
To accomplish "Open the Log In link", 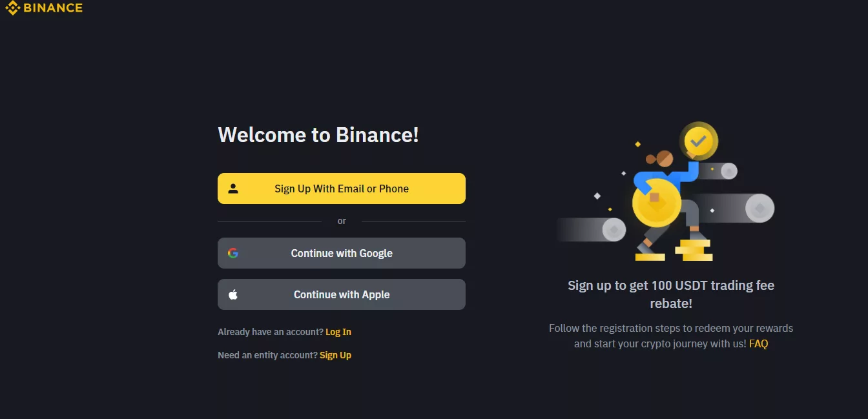I will (x=338, y=332).
